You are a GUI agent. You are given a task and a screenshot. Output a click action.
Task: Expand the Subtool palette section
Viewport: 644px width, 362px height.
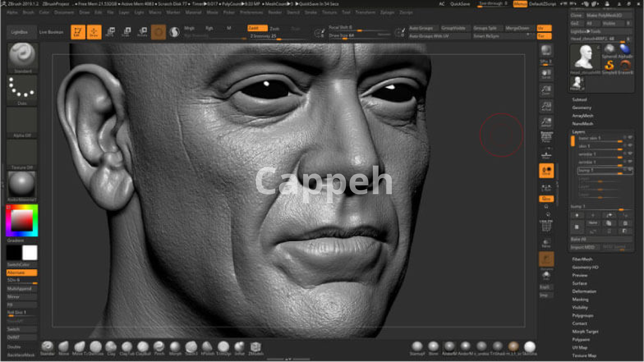tap(579, 100)
